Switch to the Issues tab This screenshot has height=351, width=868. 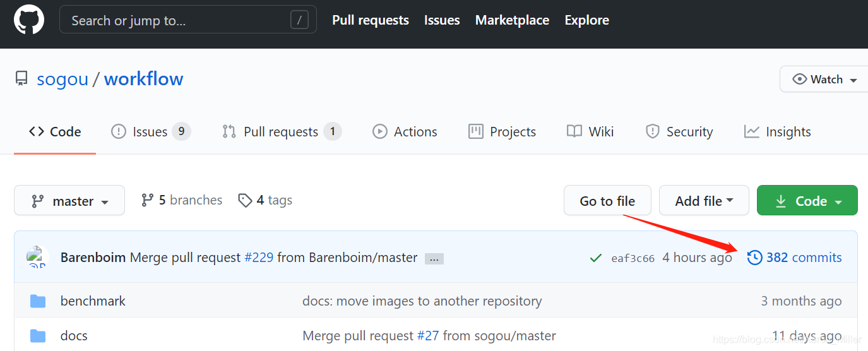150,132
